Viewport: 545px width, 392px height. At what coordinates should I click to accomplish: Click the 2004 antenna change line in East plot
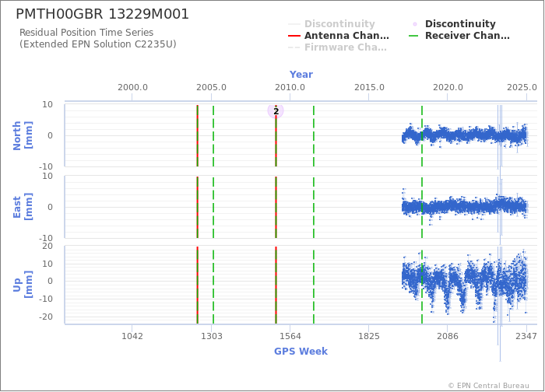pos(198,208)
